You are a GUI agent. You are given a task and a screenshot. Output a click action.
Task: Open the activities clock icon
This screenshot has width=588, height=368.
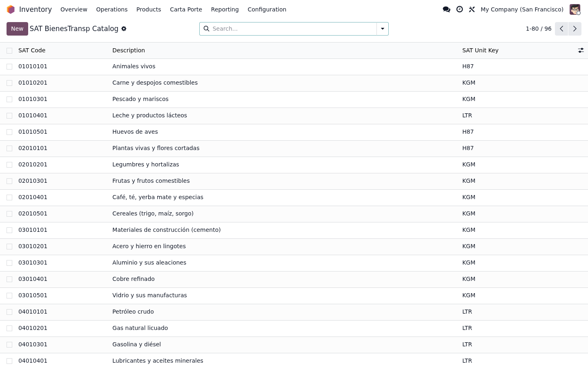click(x=459, y=9)
